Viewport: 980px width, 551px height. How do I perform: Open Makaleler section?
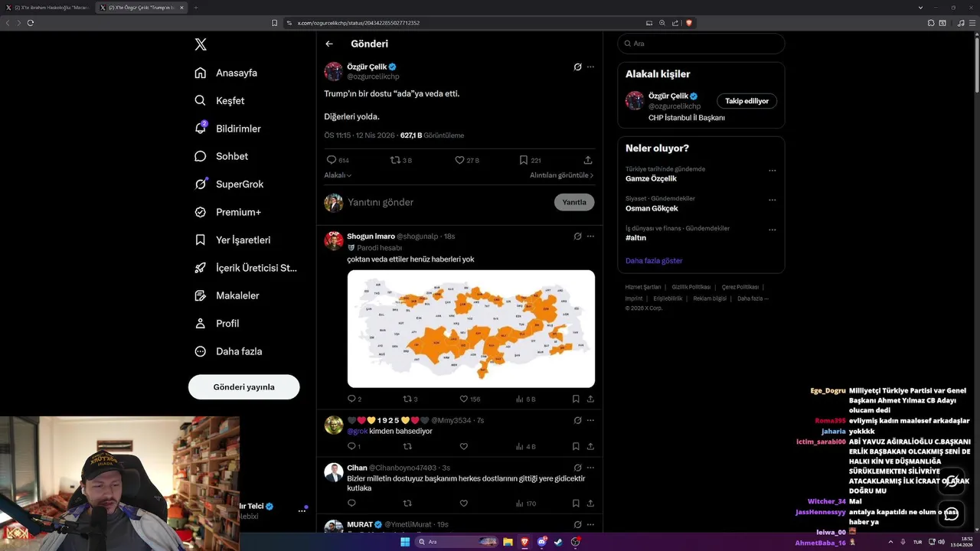pyautogui.click(x=227, y=295)
